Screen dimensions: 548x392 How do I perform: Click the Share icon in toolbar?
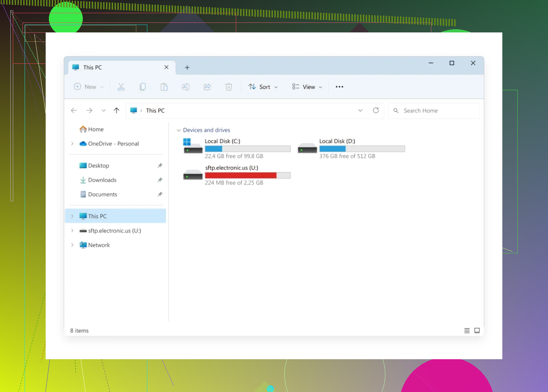click(x=207, y=87)
